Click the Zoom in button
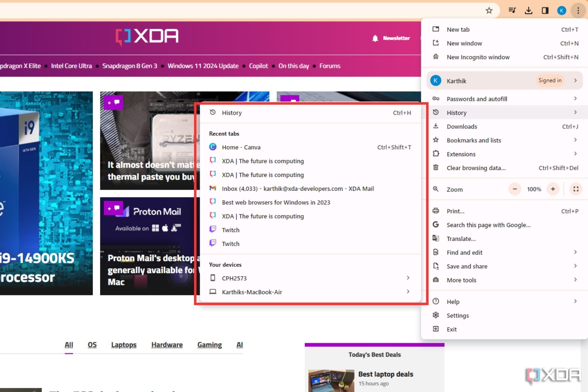This screenshot has width=588, height=392. (x=554, y=189)
